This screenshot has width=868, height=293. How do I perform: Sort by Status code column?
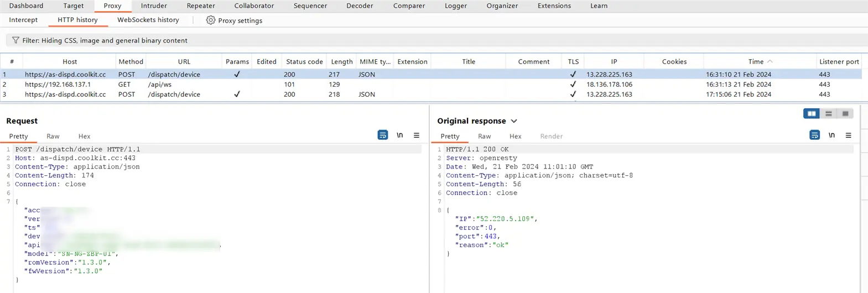coord(304,61)
